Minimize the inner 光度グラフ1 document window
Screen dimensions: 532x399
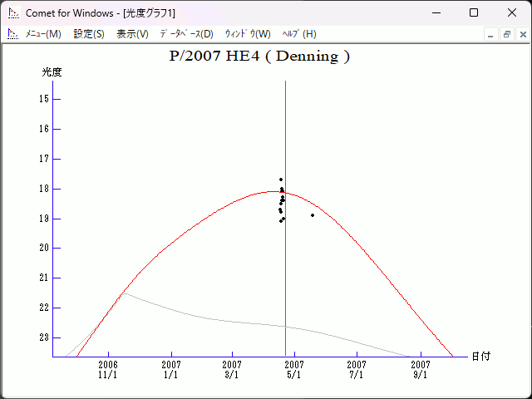[491, 34]
